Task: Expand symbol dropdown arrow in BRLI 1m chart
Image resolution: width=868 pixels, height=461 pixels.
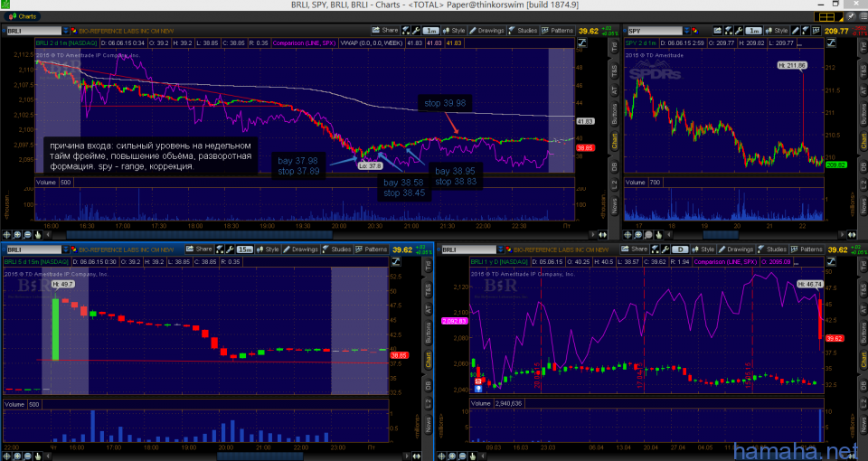Action: click(66, 31)
